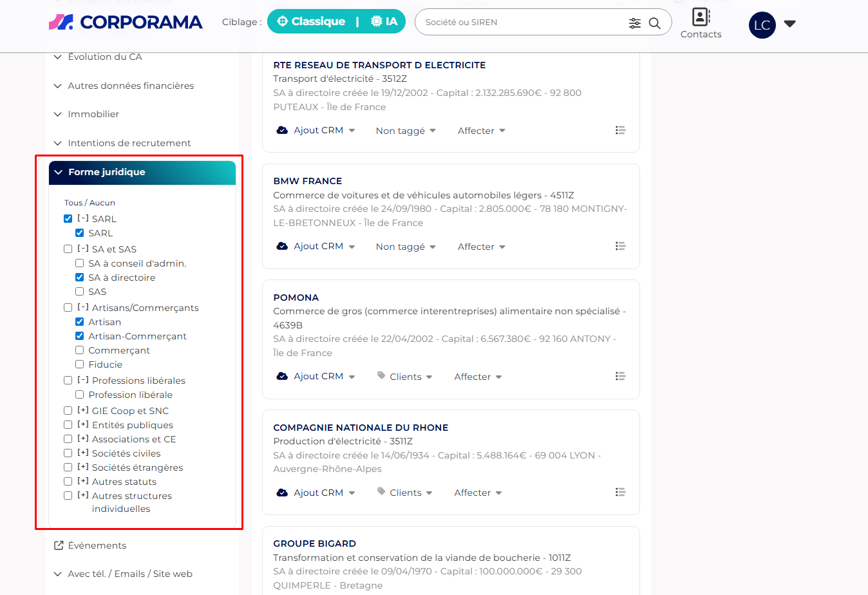Switch to IA targeting mode

[384, 22]
